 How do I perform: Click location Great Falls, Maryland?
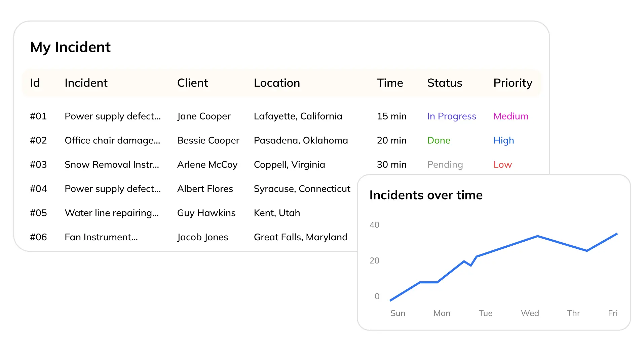pos(301,238)
